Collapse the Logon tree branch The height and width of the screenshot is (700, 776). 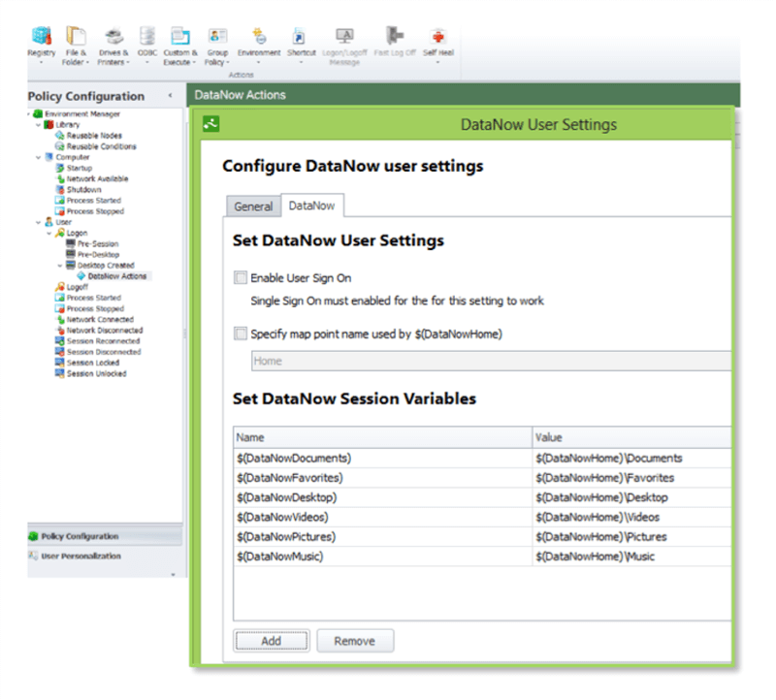(x=49, y=234)
